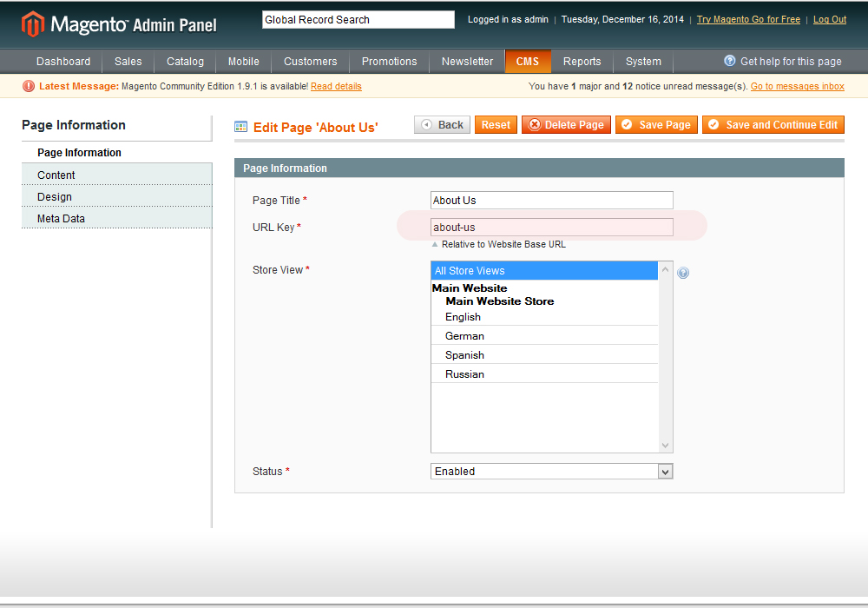Open the Promotions menu
Image resolution: width=868 pixels, height=608 pixels.
coord(389,62)
